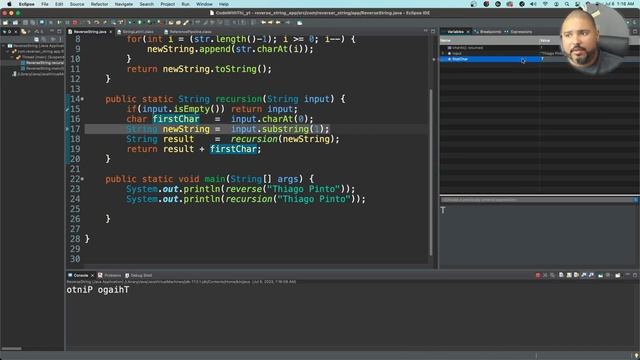Image resolution: width=640 pixels, height=360 pixels.
Task: Maximize the Variables view
Action: point(635,31)
